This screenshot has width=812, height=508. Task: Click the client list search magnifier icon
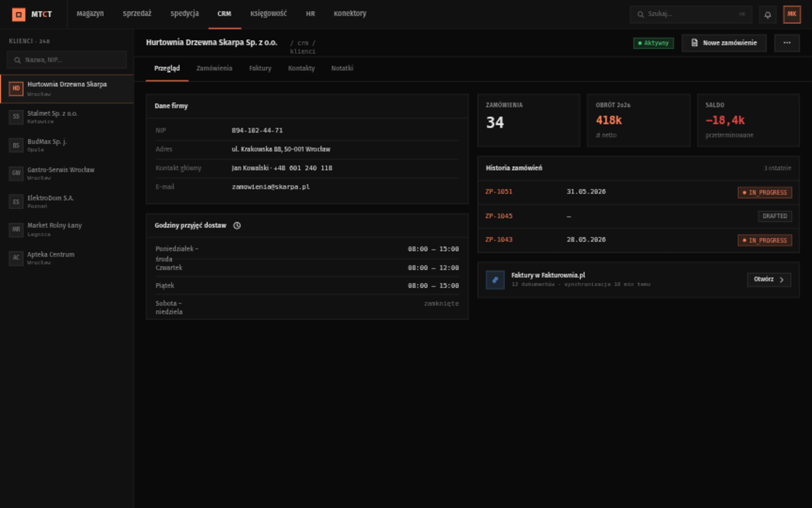[x=17, y=60]
